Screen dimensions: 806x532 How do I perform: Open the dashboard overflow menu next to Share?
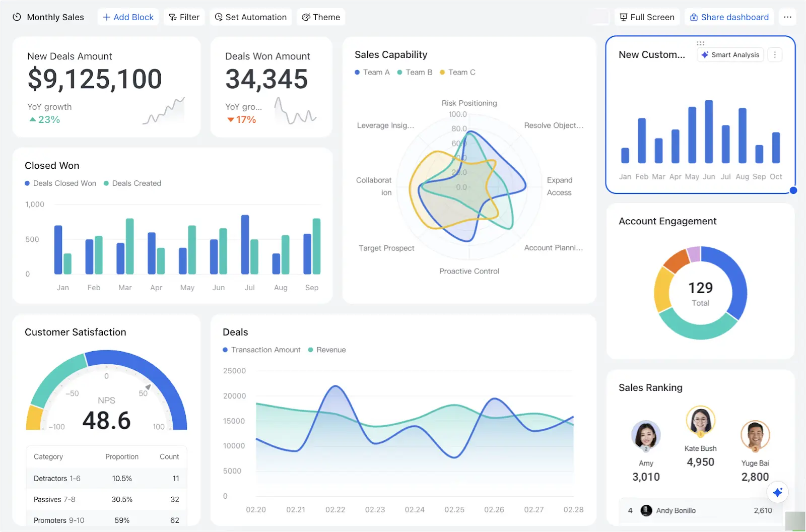click(x=787, y=17)
